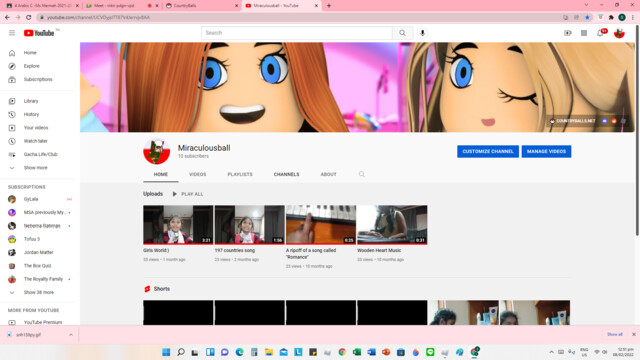Switch to HOME channel tab
640x360 pixels.
point(161,174)
